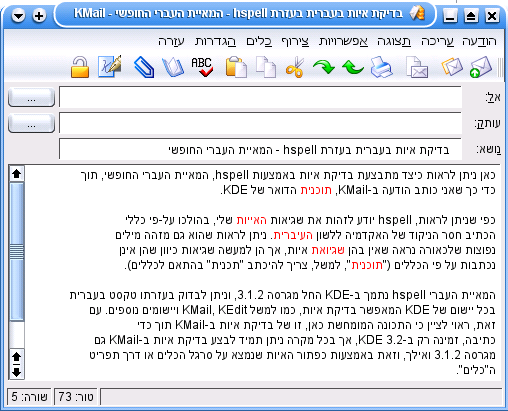Toggle message signing pen icon

click(x=110, y=67)
